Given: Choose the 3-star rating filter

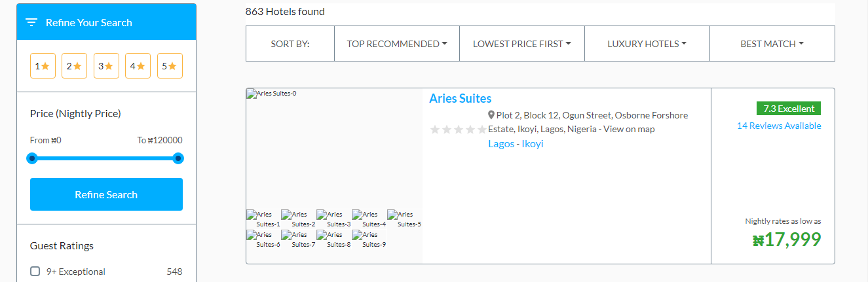Looking at the screenshot, I should [106, 66].
